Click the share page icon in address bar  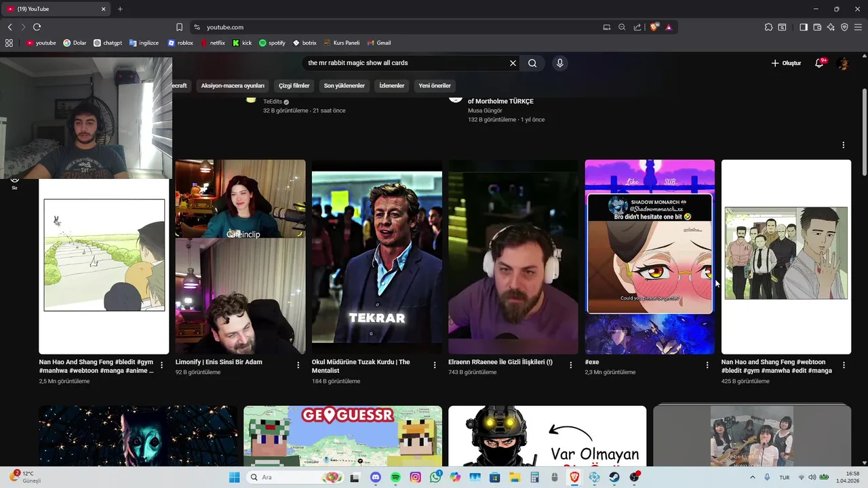tap(637, 27)
